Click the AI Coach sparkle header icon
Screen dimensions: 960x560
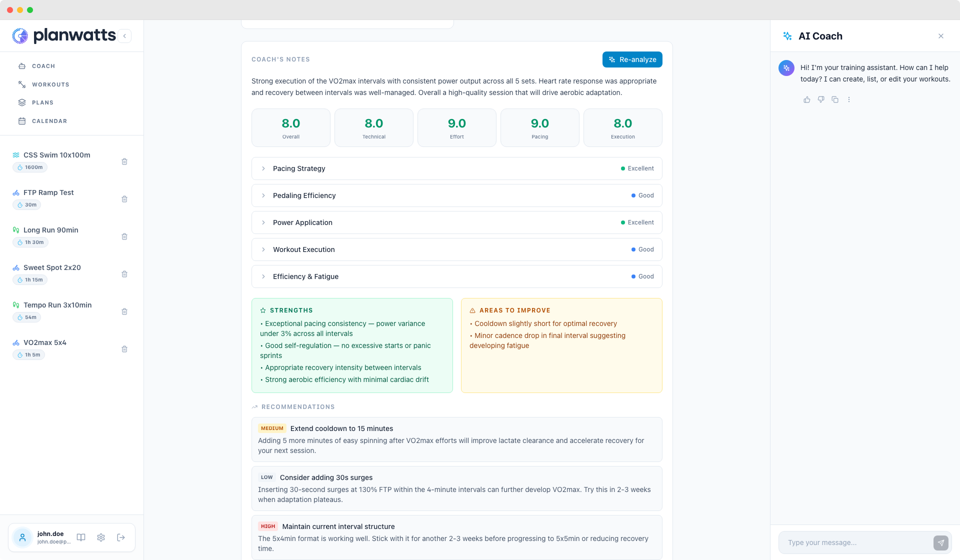pos(787,36)
